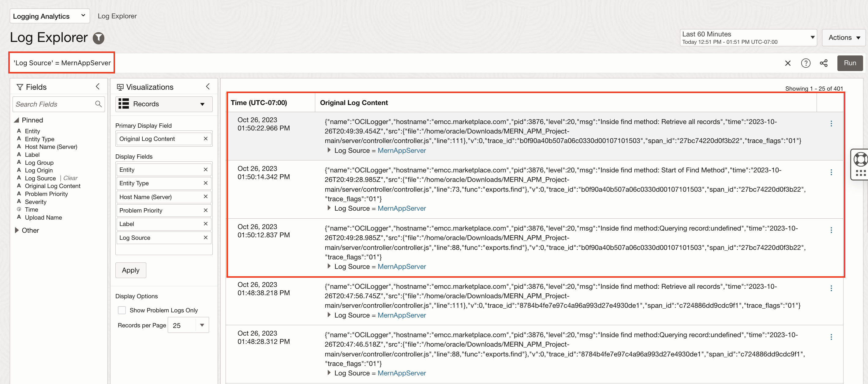The height and width of the screenshot is (384, 868).
Task: Click Clear next to Log Source field
Action: pos(70,178)
